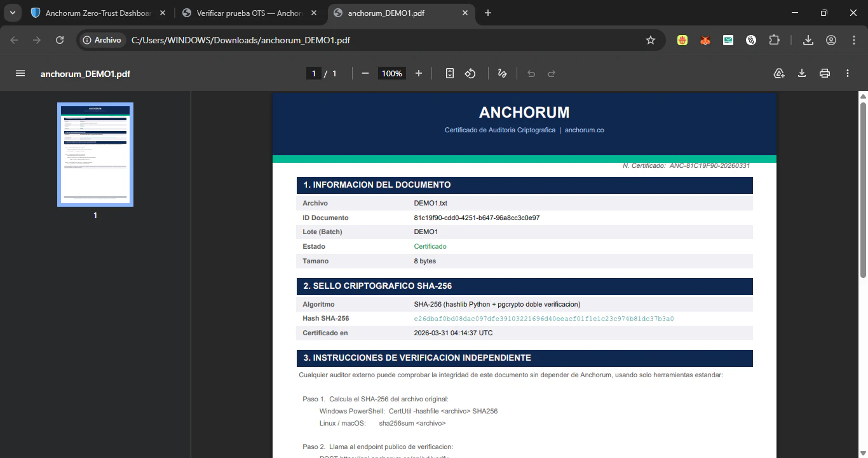Click the sha256sum <archivo> command text

(x=412, y=423)
